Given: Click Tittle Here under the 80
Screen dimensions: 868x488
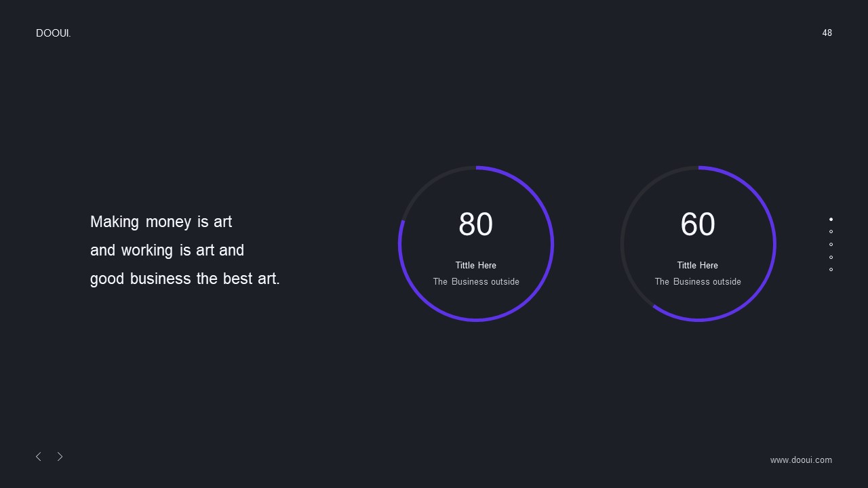Looking at the screenshot, I should pyautogui.click(x=476, y=266).
